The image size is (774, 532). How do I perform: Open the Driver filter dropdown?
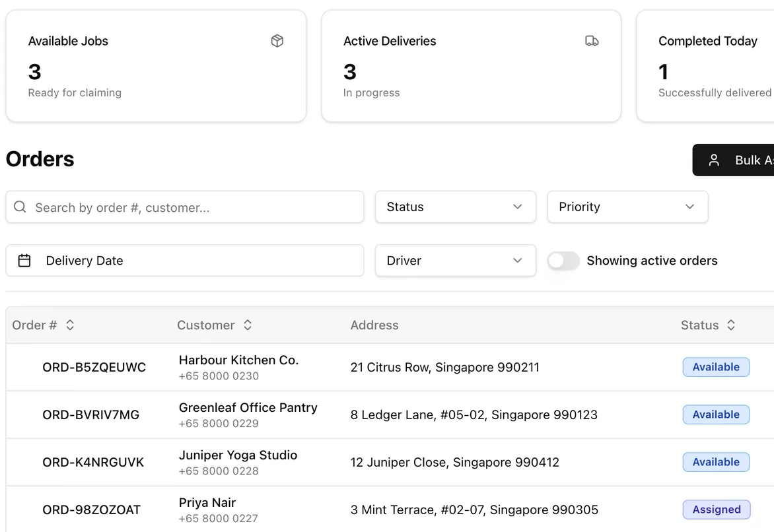455,261
